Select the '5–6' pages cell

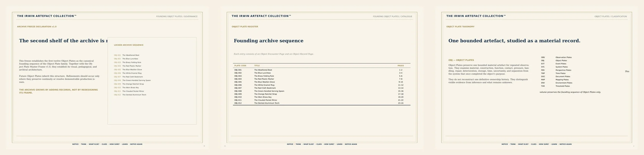[x=401, y=76]
